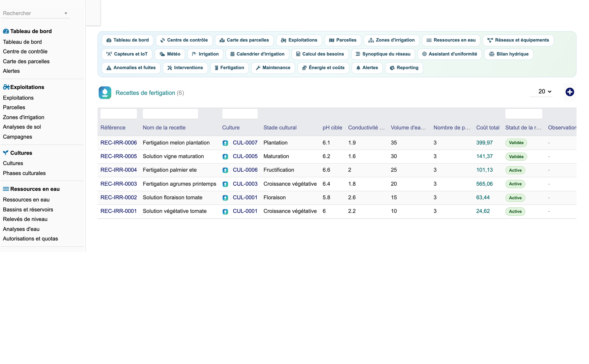This screenshot has width=589, height=364.
Task: Click the Recettes de fertigation droplet icon
Action: pos(105,93)
